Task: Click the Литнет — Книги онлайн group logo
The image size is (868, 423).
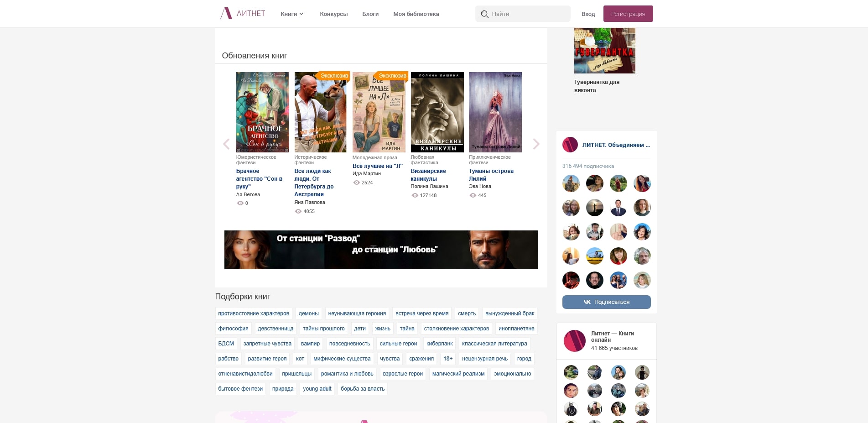Action: (x=574, y=341)
